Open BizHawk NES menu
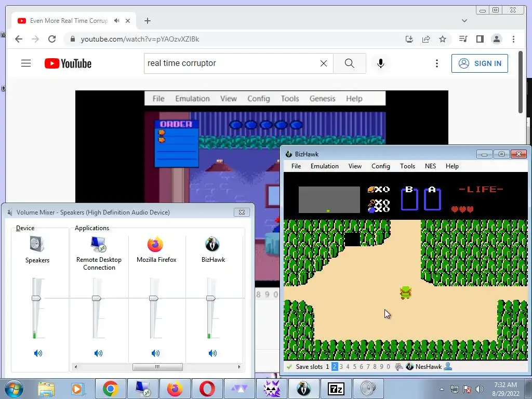532x399 pixels. (x=430, y=166)
